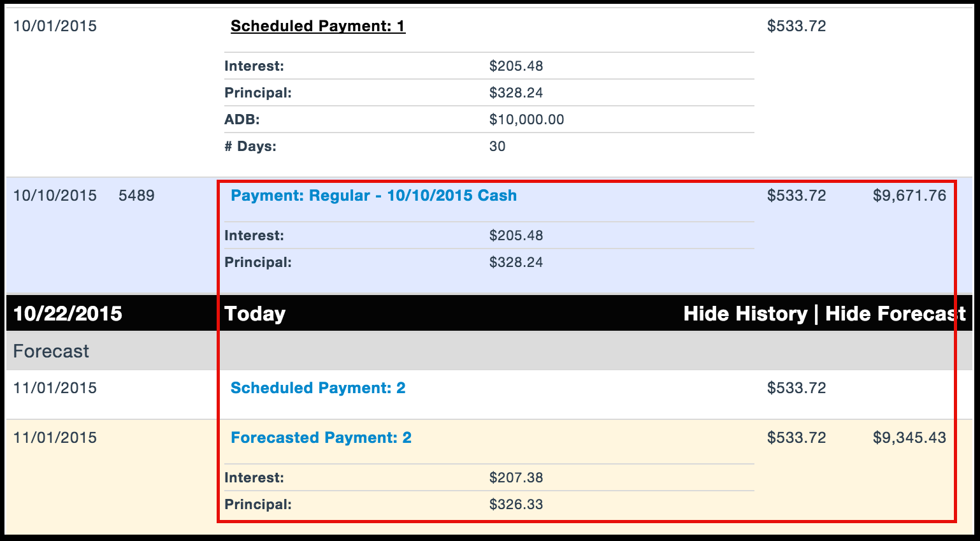Click Hide Forecast link

895,314
